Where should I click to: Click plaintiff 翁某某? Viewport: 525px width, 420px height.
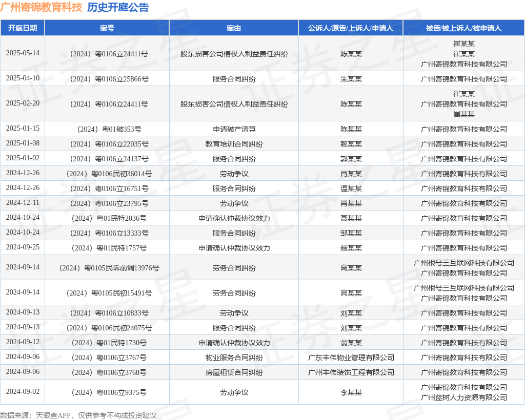pyautogui.click(x=351, y=343)
